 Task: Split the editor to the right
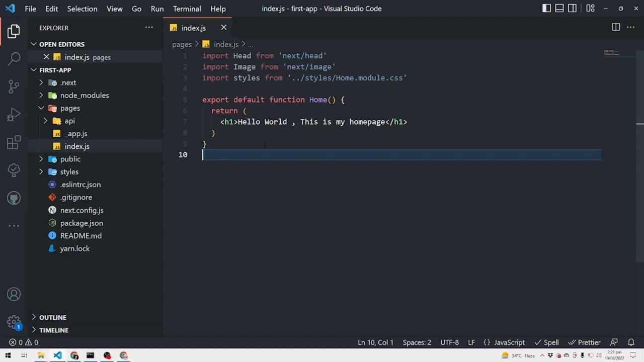point(616,27)
